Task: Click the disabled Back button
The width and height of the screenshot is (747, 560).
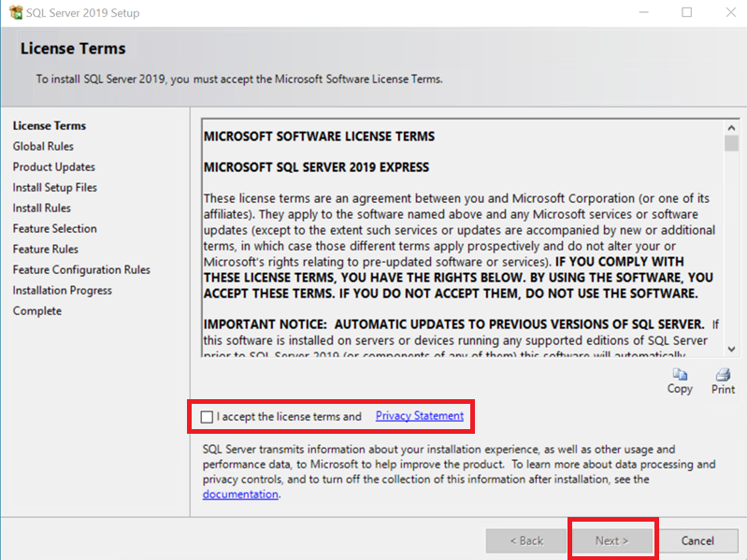Action: pyautogui.click(x=525, y=540)
